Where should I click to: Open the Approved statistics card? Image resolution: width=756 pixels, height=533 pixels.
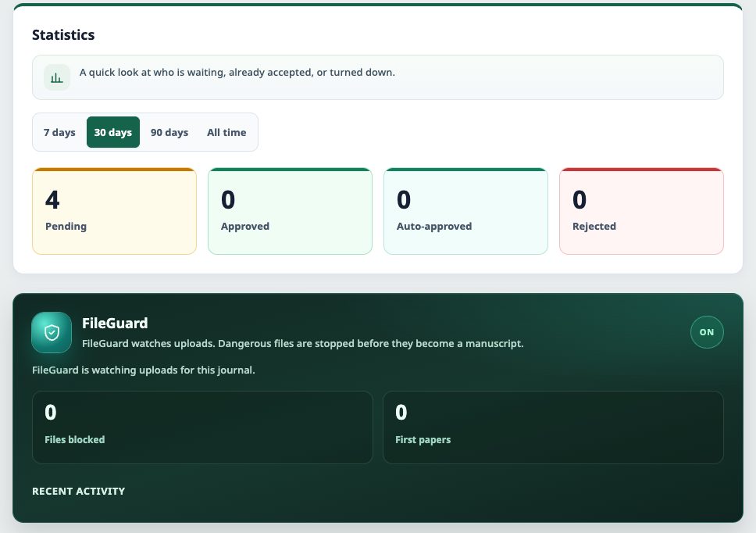[290, 211]
